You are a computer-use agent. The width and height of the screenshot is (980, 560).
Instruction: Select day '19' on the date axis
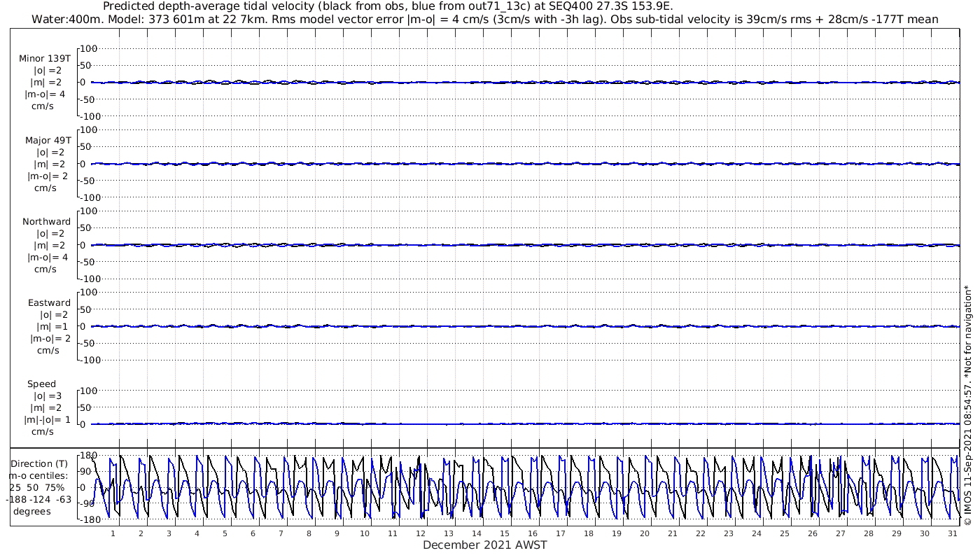coord(617,533)
